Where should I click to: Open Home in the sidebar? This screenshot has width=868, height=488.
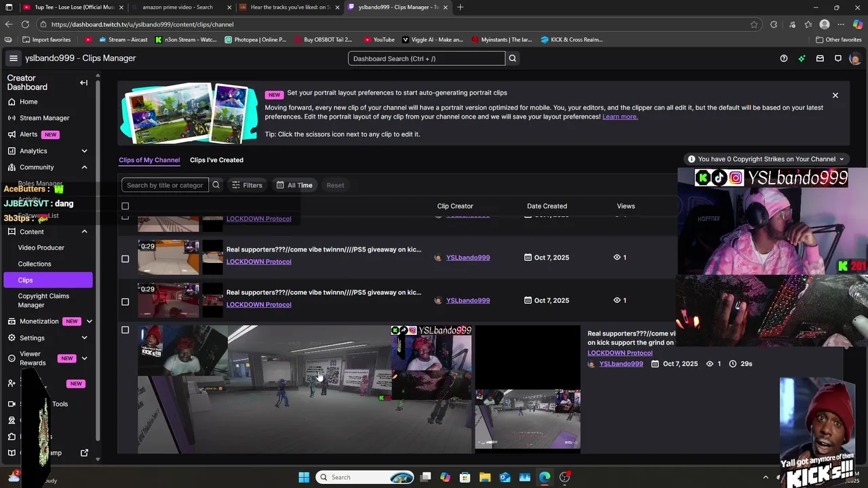click(28, 102)
